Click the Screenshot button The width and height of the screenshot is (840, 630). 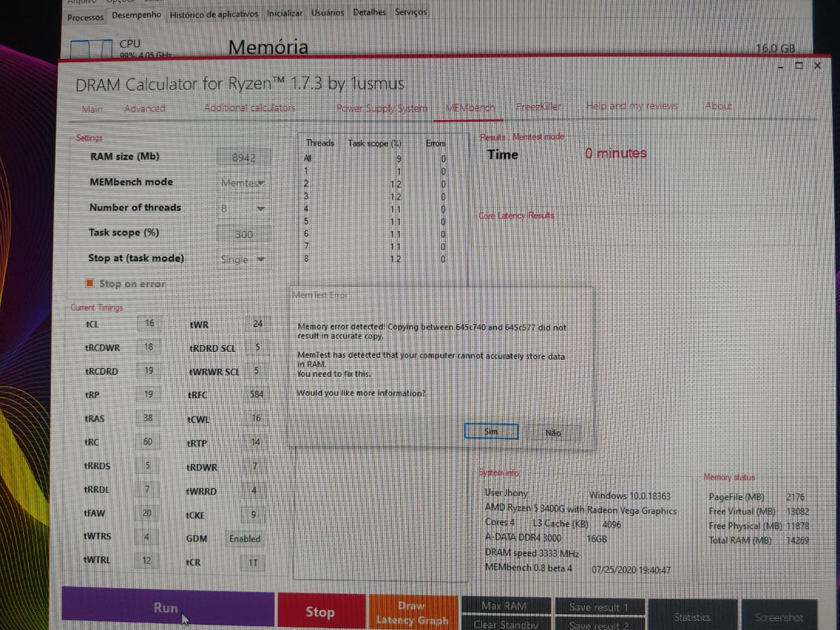[779, 617]
